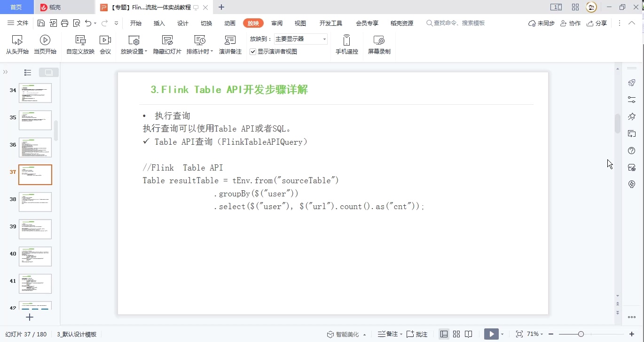Open the speaker notes 演讲备注 tool
The width and height of the screenshot is (644, 342).
point(230,45)
